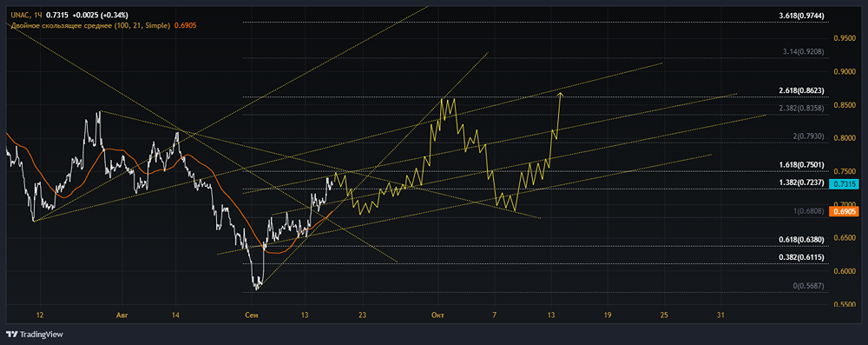Select Fibonacci label 2.382(0.8358)
The height and width of the screenshot is (345, 868).
click(x=801, y=108)
